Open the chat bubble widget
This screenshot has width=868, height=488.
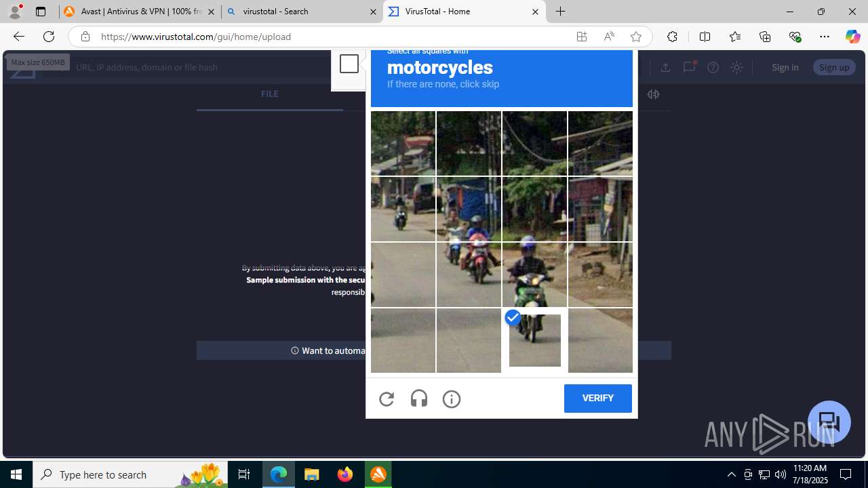829,422
